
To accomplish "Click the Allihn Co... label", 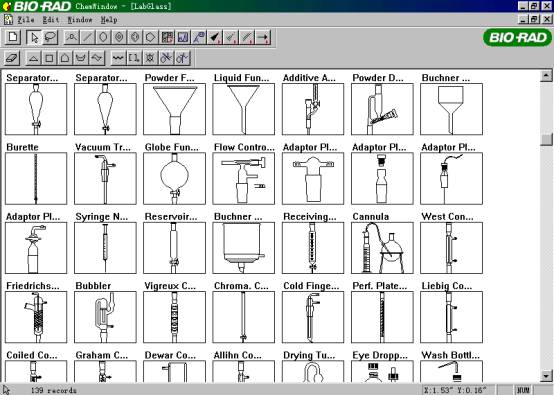I will click(238, 355).
